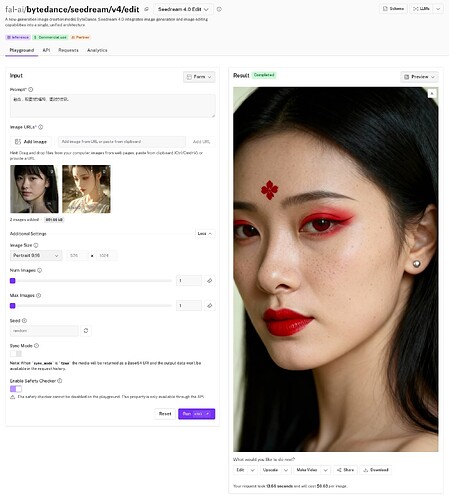Show info for Sync Mode

point(37,346)
